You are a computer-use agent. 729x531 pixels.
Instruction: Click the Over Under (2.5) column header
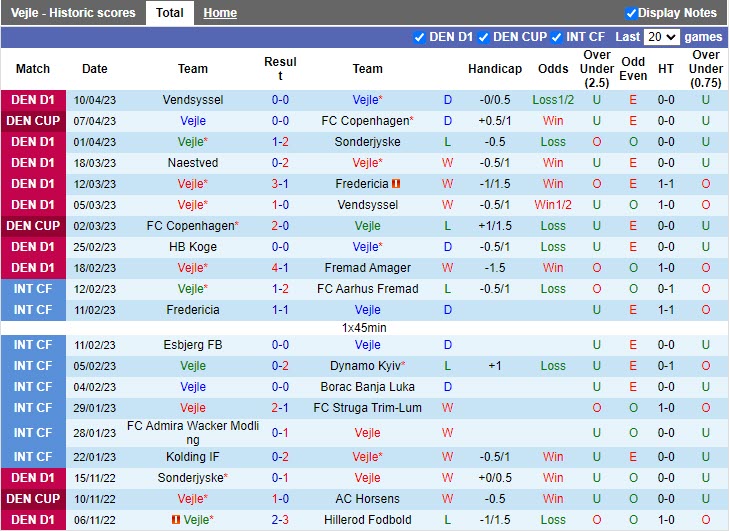pyautogui.click(x=596, y=69)
